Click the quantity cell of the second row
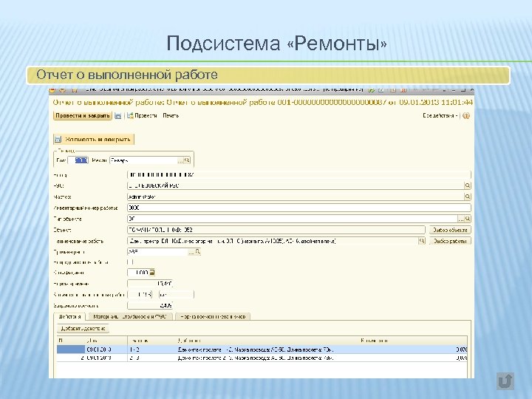Screen dimensions: 532x399 pyautogui.click(x=414, y=358)
